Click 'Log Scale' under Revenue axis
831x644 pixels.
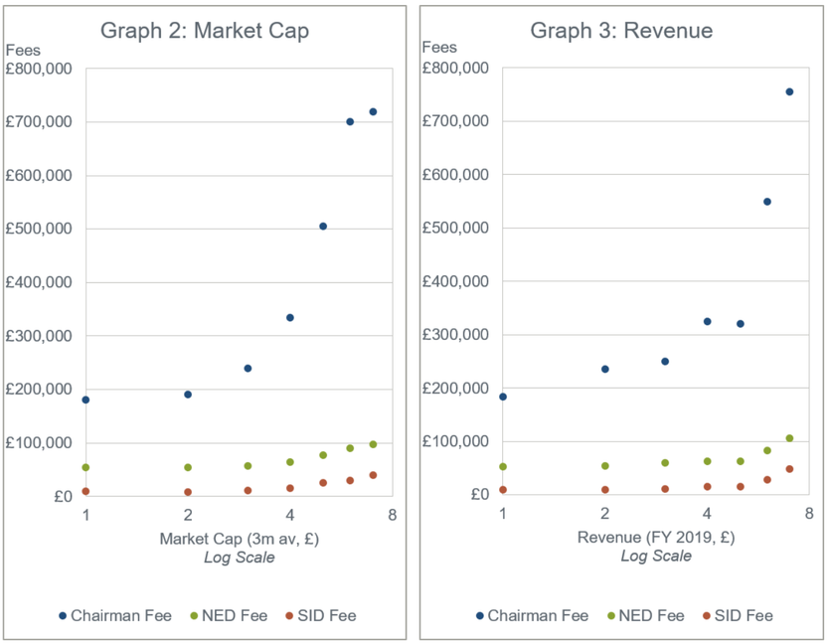(x=656, y=556)
